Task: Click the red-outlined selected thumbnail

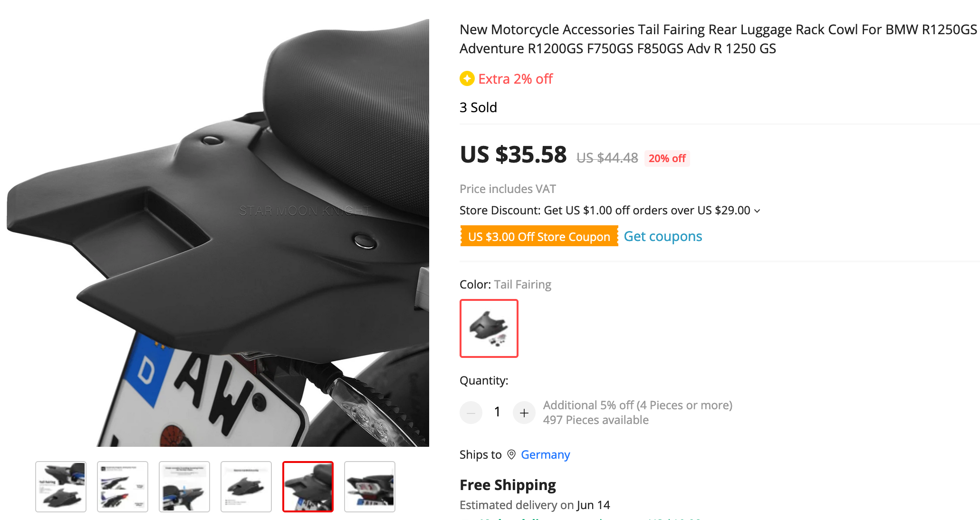Action: pos(308,487)
